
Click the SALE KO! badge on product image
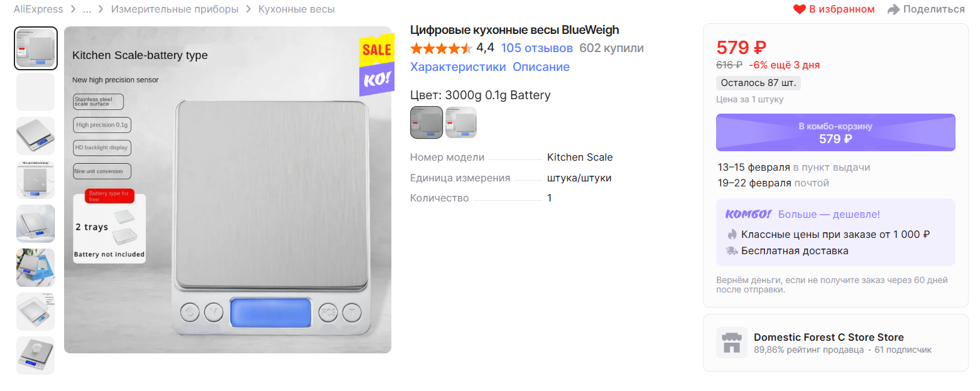(x=377, y=65)
